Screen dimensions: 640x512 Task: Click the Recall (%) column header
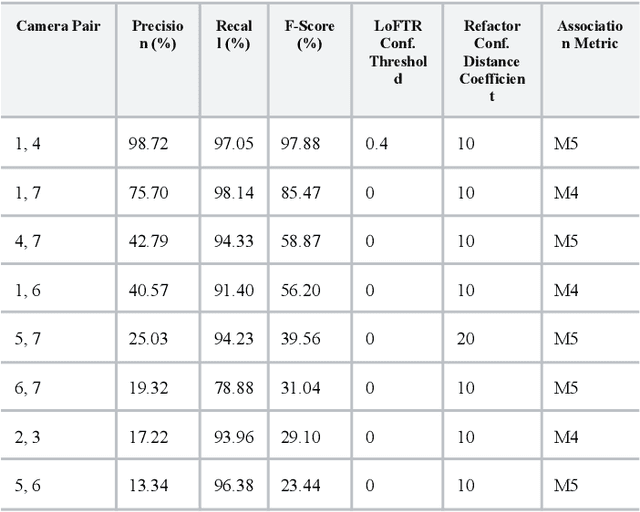pos(233,35)
